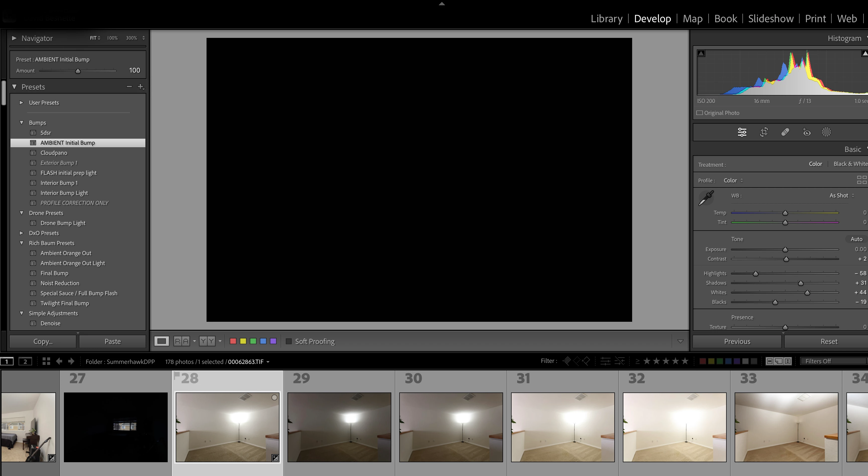Enable the Soft Proofing checkbox
868x476 pixels.
(x=289, y=341)
